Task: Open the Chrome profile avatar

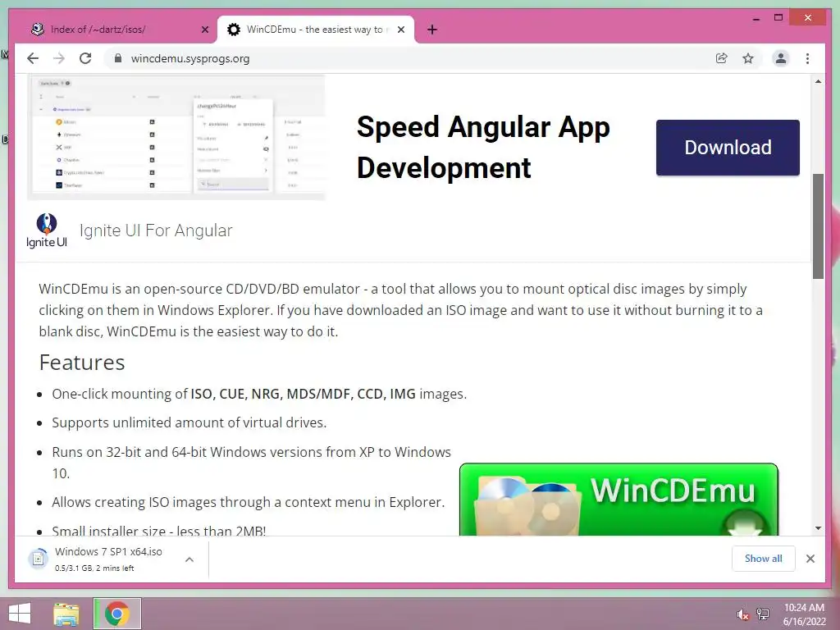Action: coord(781,58)
